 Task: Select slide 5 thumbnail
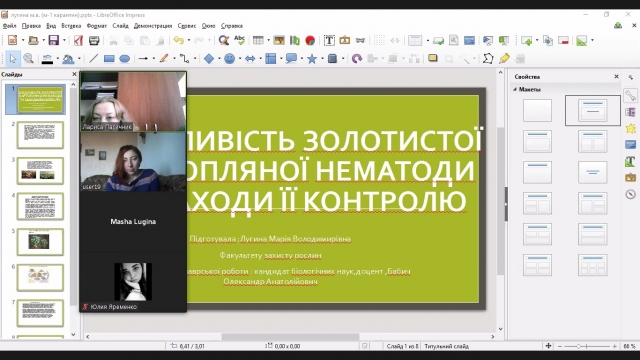[40, 242]
